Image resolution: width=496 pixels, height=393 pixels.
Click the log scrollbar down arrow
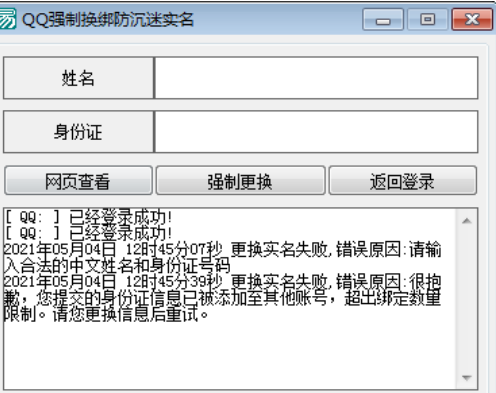click(467, 378)
